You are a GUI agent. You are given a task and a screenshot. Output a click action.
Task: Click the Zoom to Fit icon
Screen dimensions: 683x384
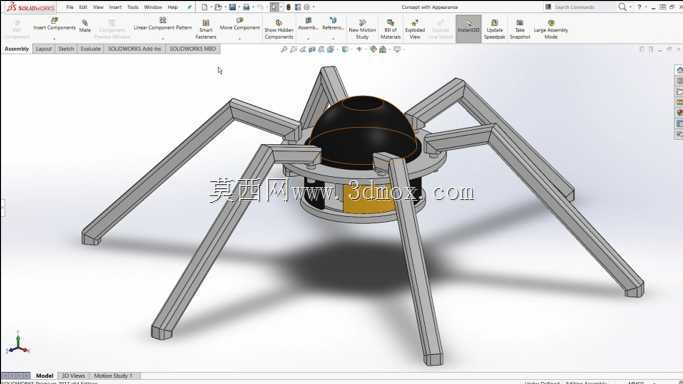(284, 50)
